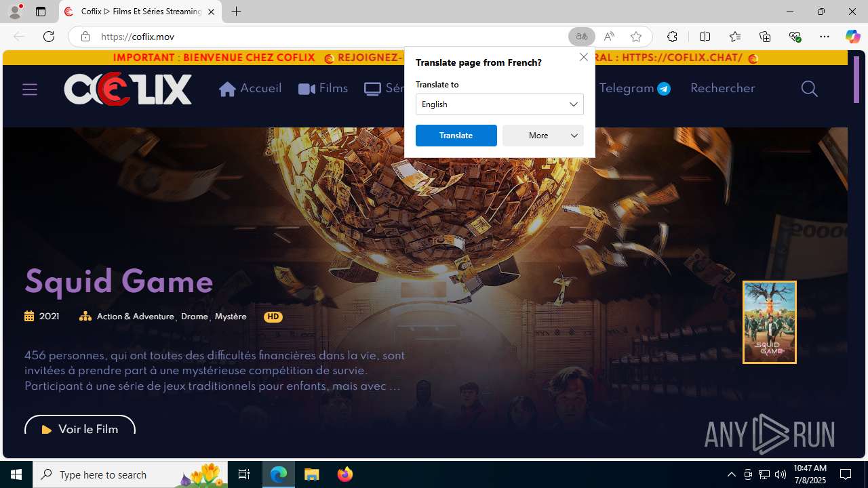868x488 pixels.
Task: Open the Translate to language dropdown
Action: 499,104
